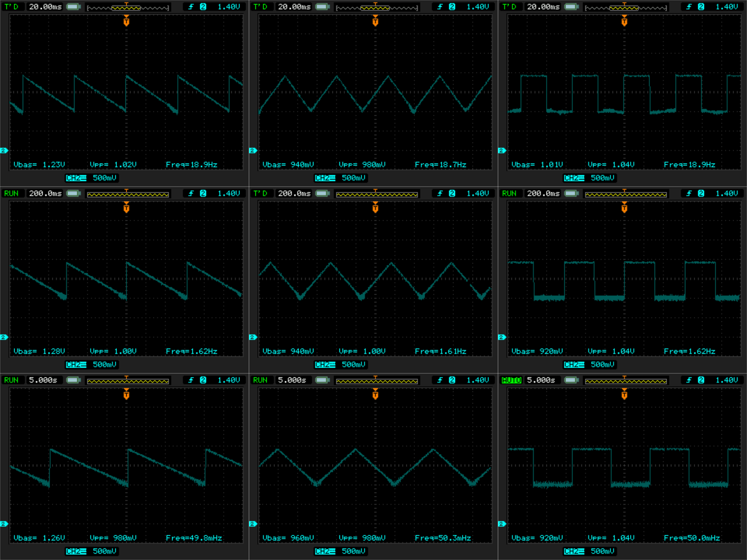Click T'D status in the 18.7Hz panel
Image resolution: width=747 pixels, height=560 pixels.
260,7
